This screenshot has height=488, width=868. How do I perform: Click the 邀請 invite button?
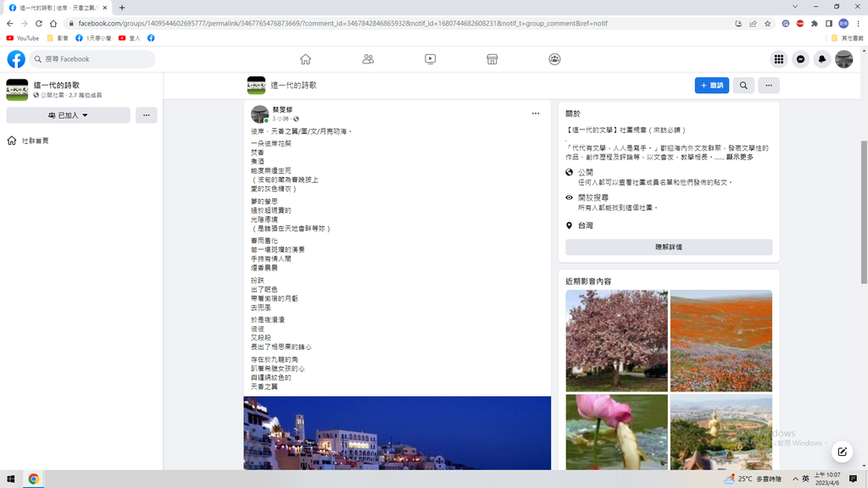pos(712,86)
